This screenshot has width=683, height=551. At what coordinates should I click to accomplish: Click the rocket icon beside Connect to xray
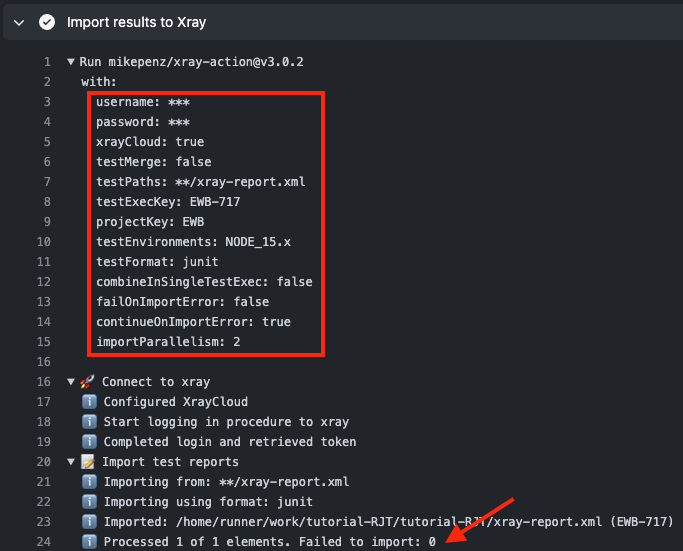pos(88,382)
